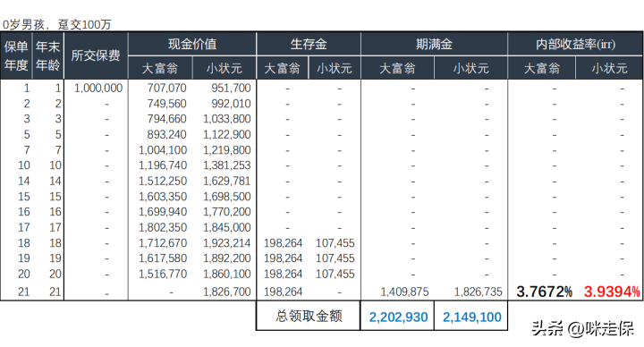
Task: Select 大富翁 subheader under 生存金
Action: click(x=282, y=68)
